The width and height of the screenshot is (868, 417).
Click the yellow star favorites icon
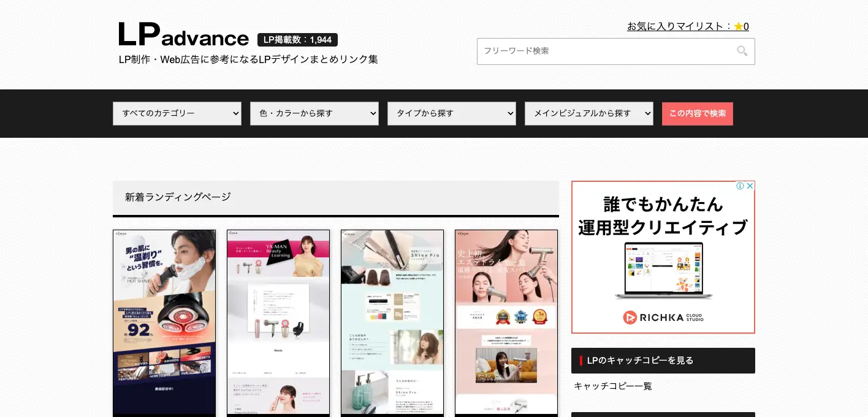coord(738,26)
